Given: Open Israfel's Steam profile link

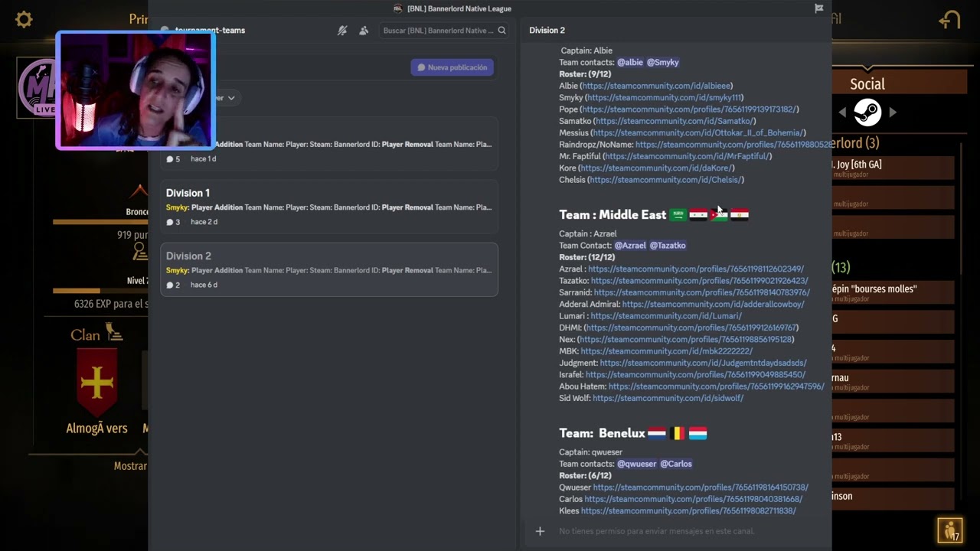Looking at the screenshot, I should 696,375.
